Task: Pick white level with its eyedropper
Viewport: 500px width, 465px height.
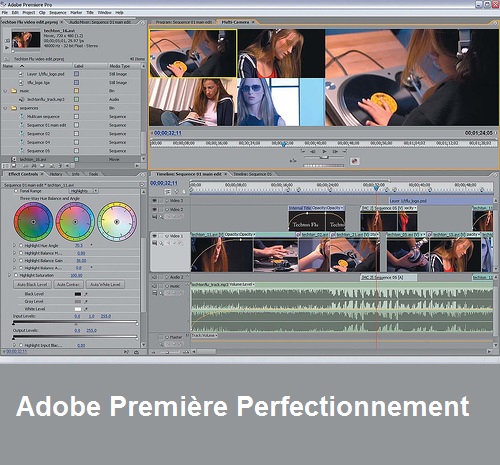Action: [x=86, y=309]
